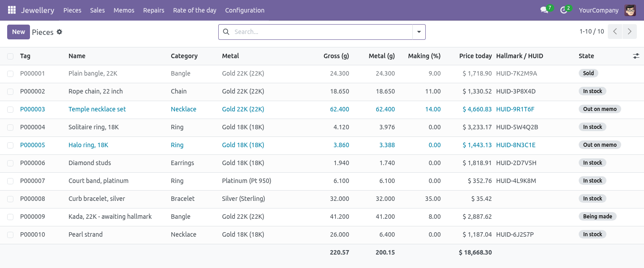Open the Memos menu
Screen dimensions: 644x268
[x=124, y=10]
